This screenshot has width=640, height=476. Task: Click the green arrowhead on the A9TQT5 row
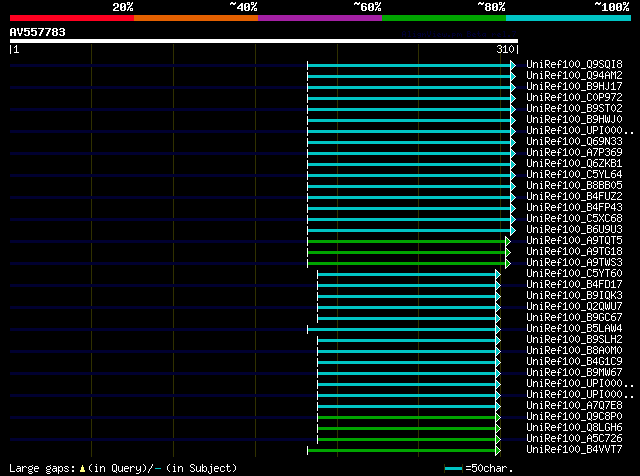(508, 241)
